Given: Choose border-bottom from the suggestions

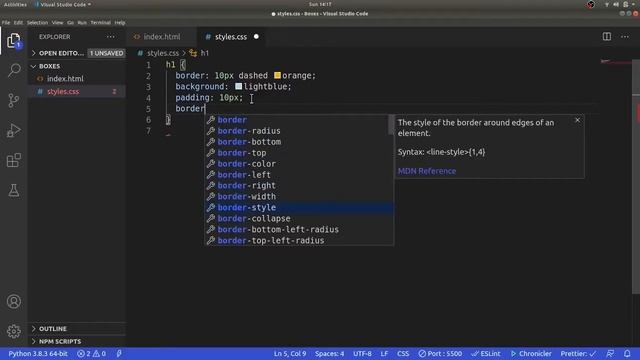Looking at the screenshot, I should tap(299, 142).
